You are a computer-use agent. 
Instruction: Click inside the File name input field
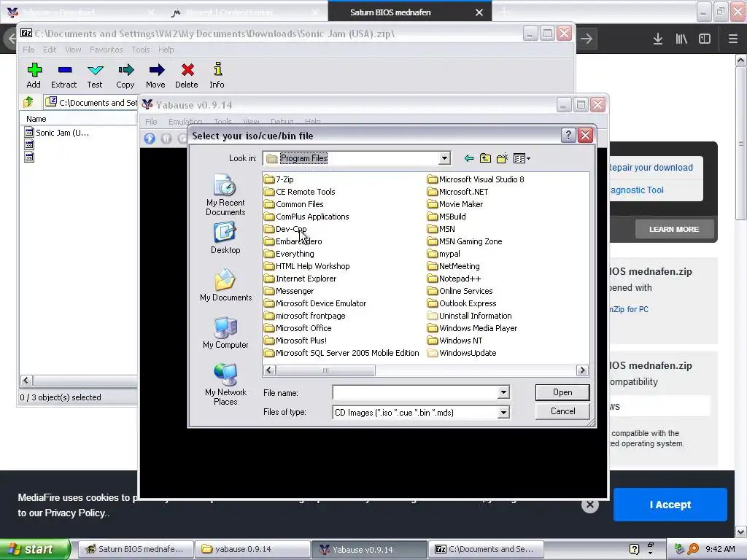pyautogui.click(x=415, y=392)
